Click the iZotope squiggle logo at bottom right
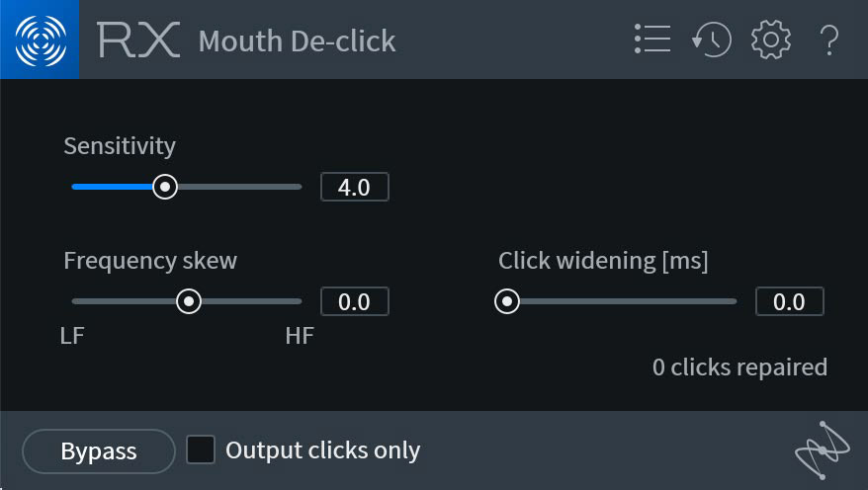868x490 pixels. coord(823,450)
